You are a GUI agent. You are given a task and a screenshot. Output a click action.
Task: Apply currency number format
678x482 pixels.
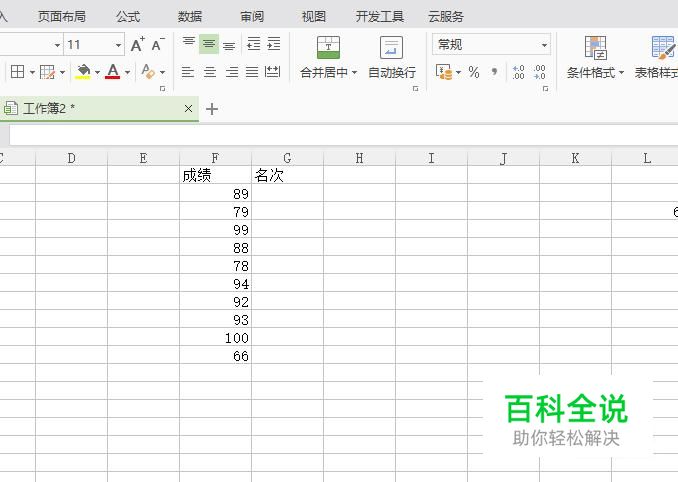[444, 72]
